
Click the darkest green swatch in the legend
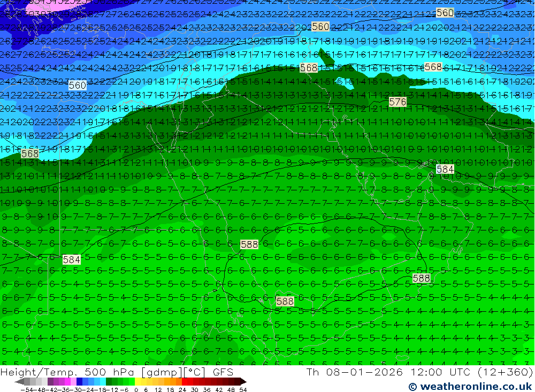tap(109, 381)
